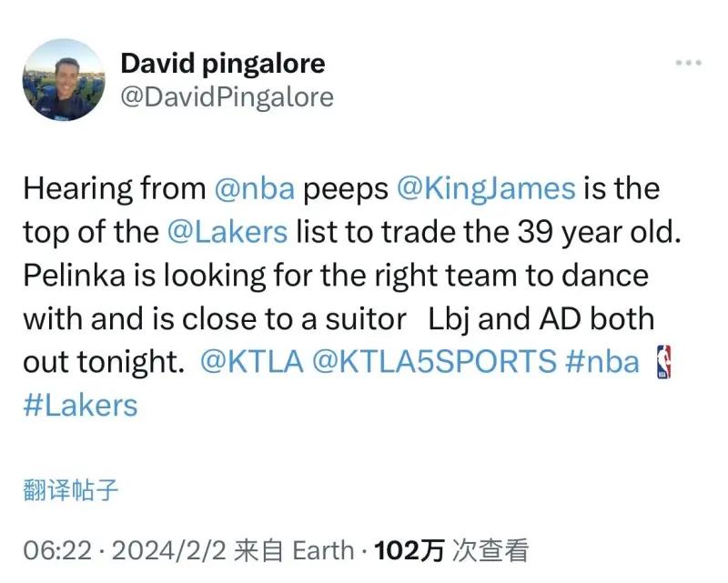Screen dimensions: 728x583
Task: Open David Pingalore's profile photo
Action: pyautogui.click(x=64, y=80)
